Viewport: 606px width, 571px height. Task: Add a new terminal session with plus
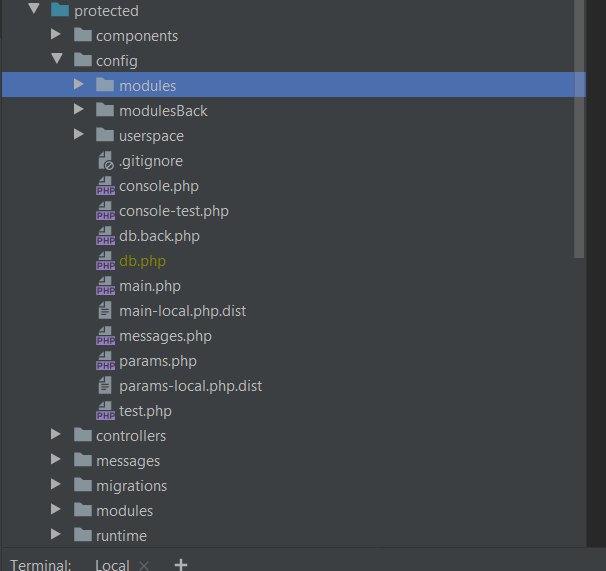(x=181, y=565)
